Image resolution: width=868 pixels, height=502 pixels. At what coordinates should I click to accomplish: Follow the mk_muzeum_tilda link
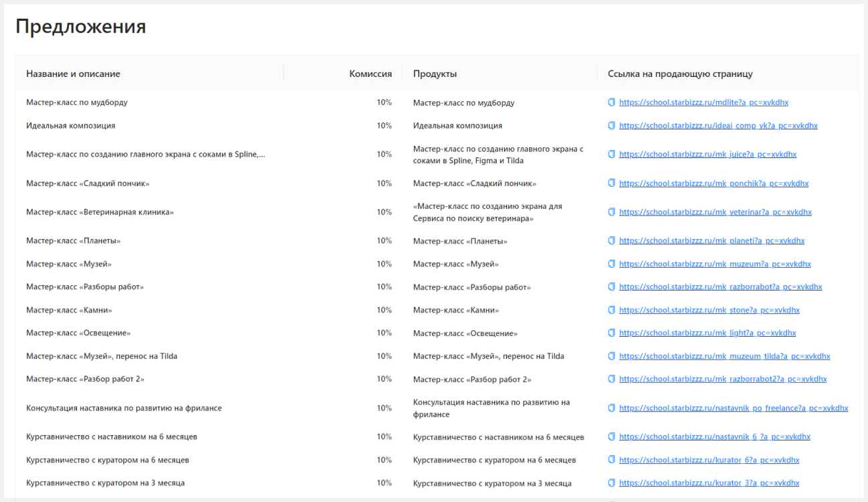click(724, 357)
